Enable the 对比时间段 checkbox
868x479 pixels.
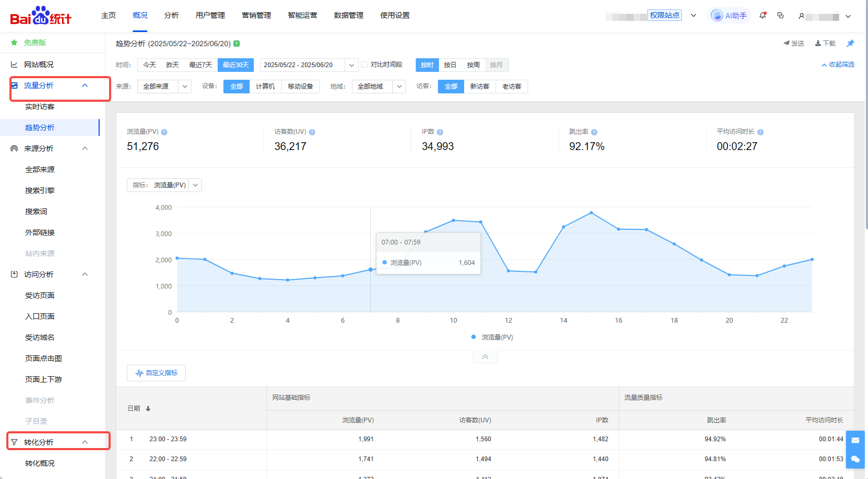coord(365,65)
